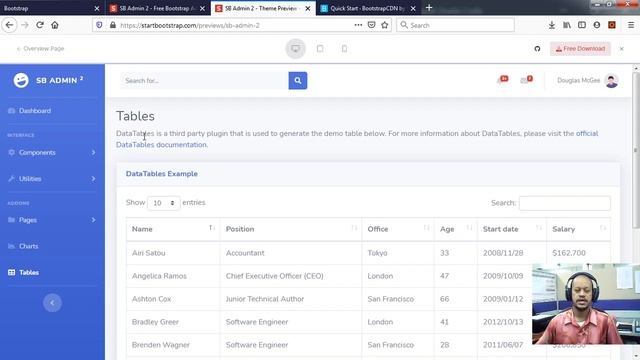Click Bradley Greer name cell
This screenshot has height=360, width=640.
coord(173,322)
